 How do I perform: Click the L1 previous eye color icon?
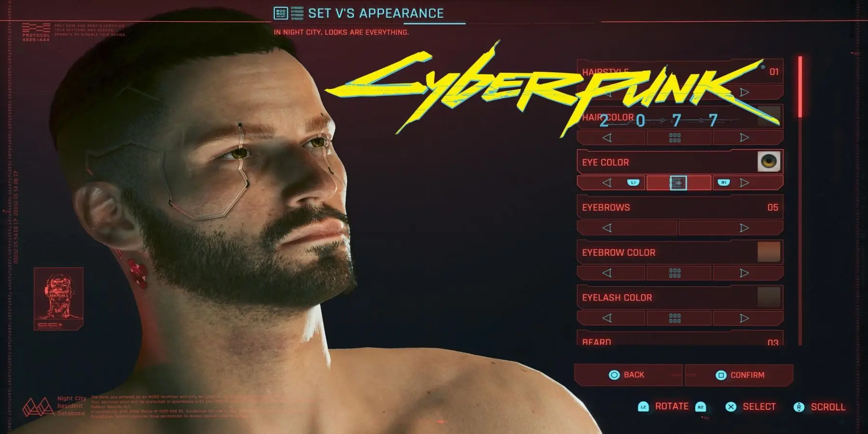pos(633,182)
